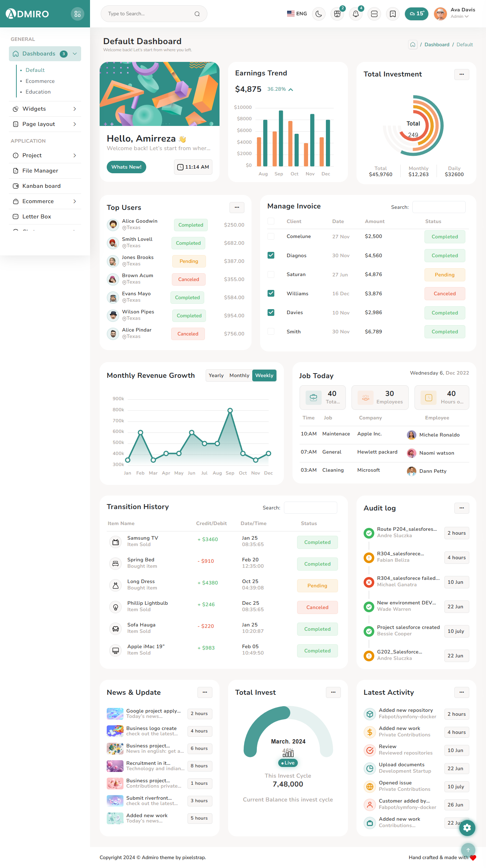Click the scroll-to-top arrow button

[x=468, y=850]
